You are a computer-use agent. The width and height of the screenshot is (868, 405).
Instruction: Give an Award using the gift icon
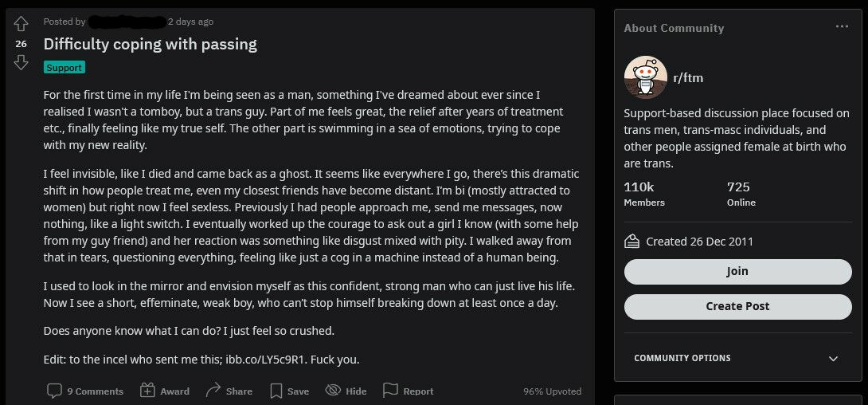tap(147, 390)
